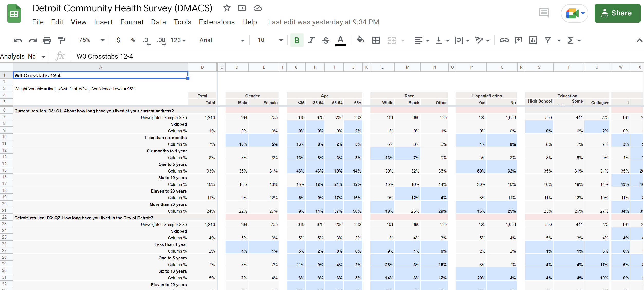
Task: Click the Undo icon
Action: pyautogui.click(x=18, y=40)
